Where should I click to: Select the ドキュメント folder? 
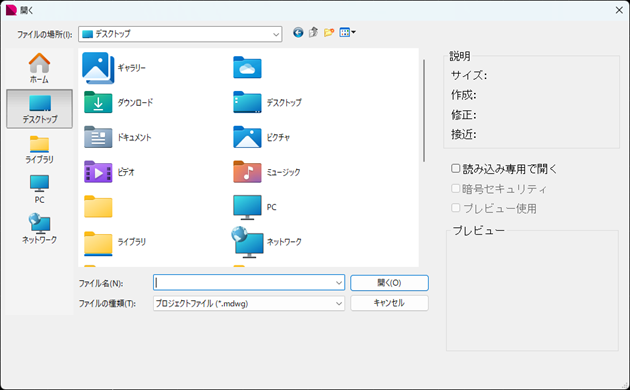[118, 137]
